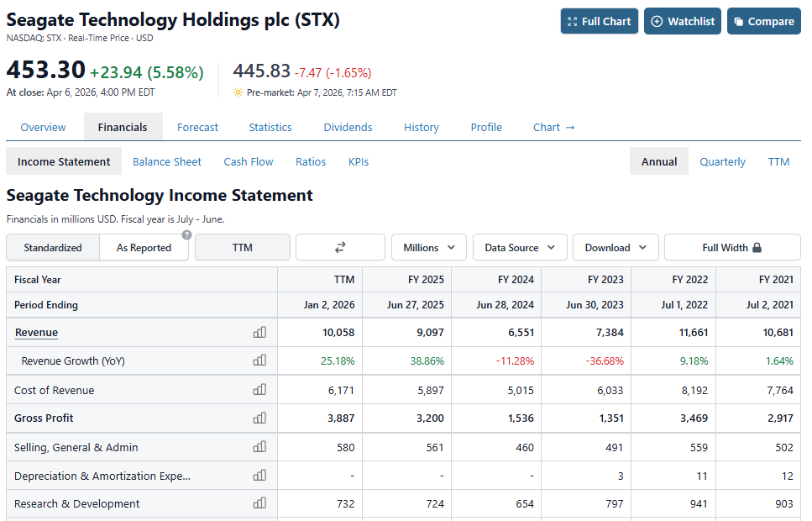Open chart icon for Revenue Growth (YoY)
The height and width of the screenshot is (521, 812).
(259, 360)
